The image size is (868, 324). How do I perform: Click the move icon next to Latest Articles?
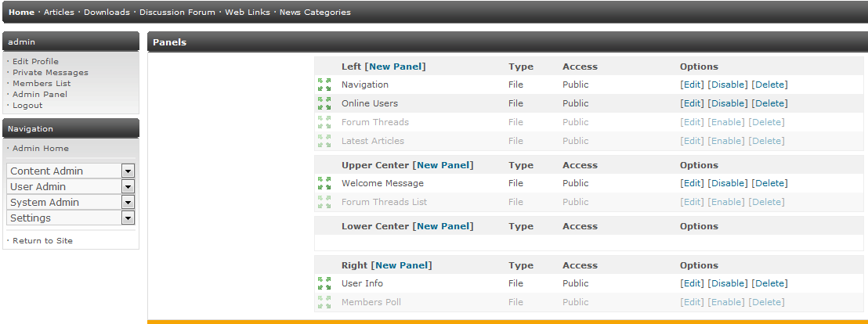(x=324, y=141)
